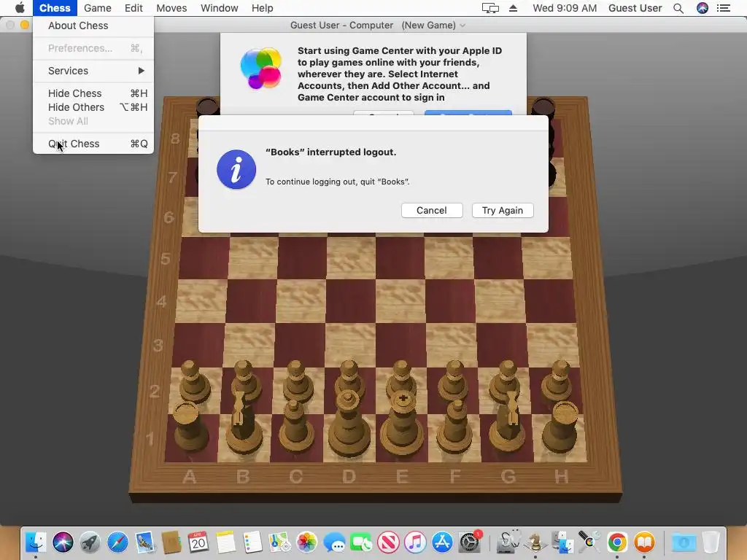The height and width of the screenshot is (560, 747).
Task: Choose Hide Chess menu item
Action: [x=93, y=93]
